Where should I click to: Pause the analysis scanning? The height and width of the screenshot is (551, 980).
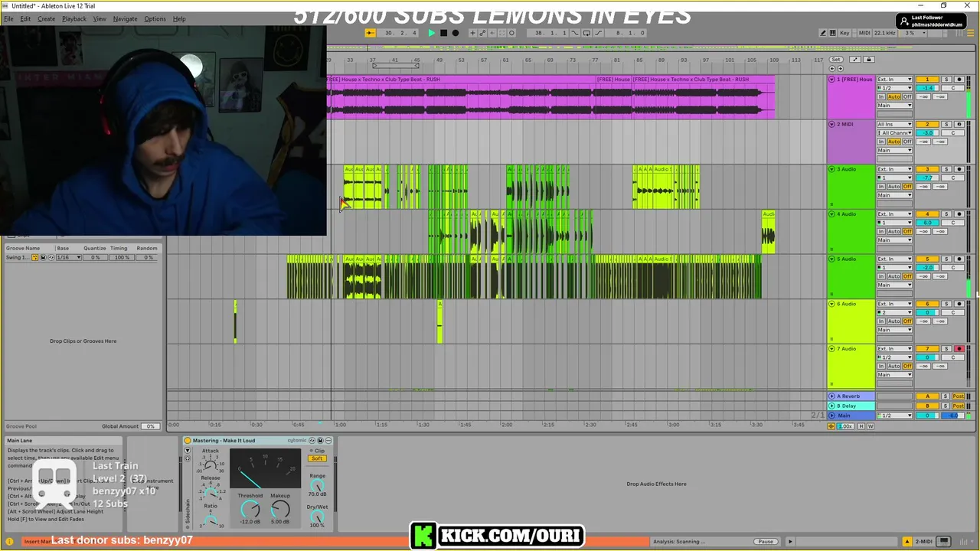pyautogui.click(x=766, y=542)
